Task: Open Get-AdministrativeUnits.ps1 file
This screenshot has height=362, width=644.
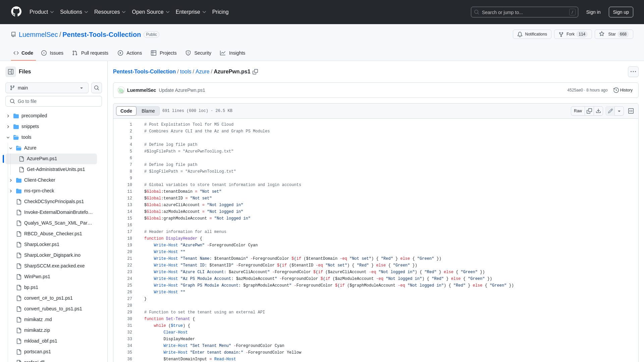Action: point(56,169)
